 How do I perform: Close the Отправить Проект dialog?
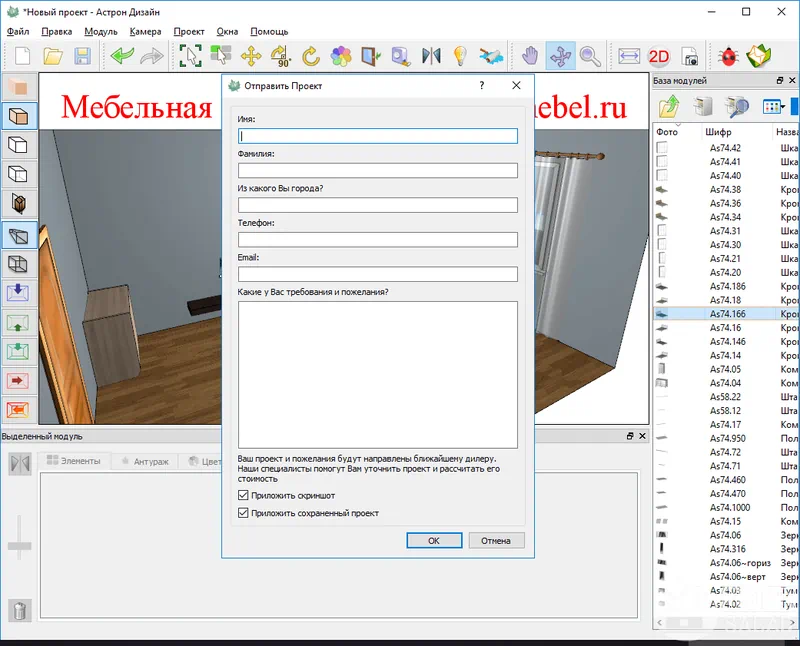(516, 85)
